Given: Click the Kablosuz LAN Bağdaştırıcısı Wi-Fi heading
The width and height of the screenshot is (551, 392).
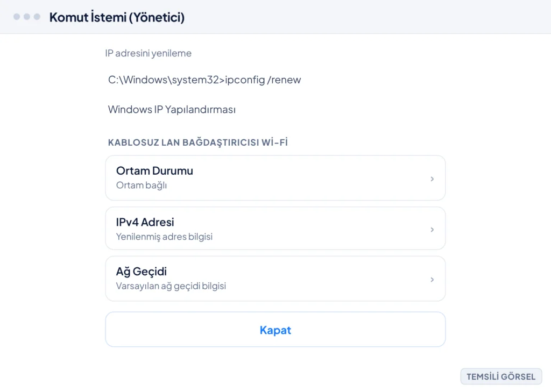Looking at the screenshot, I should [198, 142].
